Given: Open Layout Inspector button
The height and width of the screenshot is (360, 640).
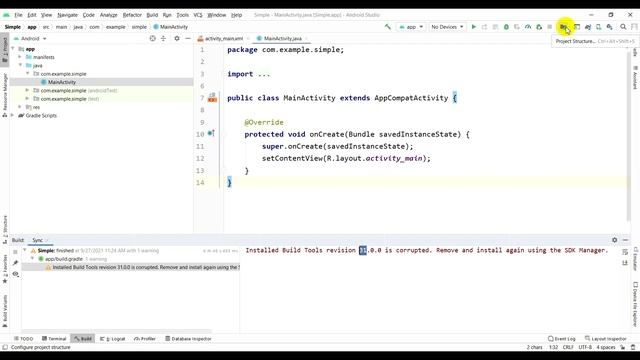Looking at the screenshot, I should tap(605, 339).
